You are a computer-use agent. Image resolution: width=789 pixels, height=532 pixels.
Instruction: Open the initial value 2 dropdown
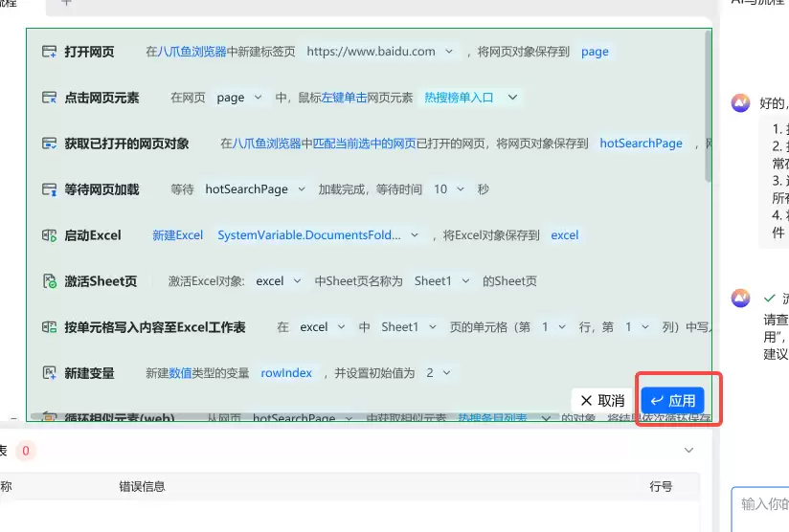pos(446,373)
